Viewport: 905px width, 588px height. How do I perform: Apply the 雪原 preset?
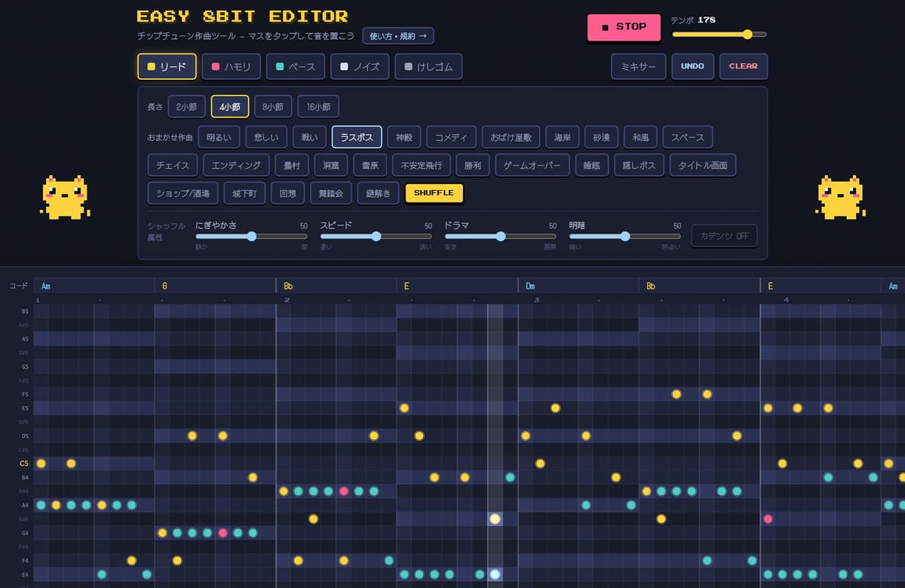pos(370,165)
